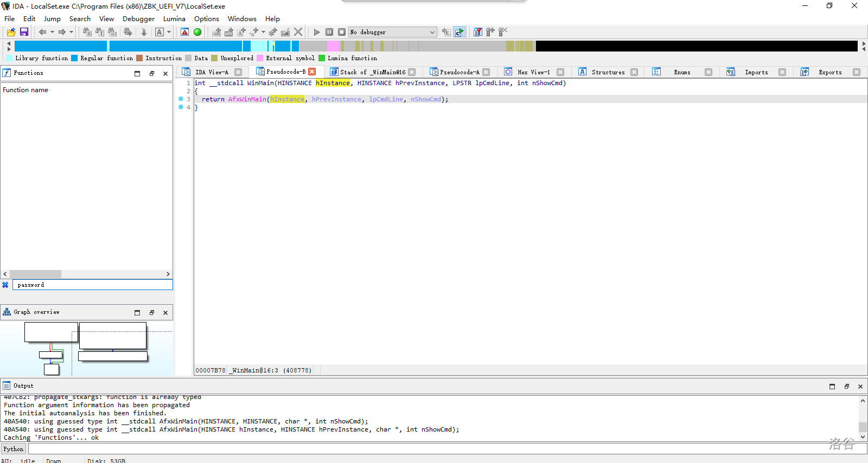Click the red X delete toolbar icon
Viewport: 868px width, 463px height.
coord(298,32)
